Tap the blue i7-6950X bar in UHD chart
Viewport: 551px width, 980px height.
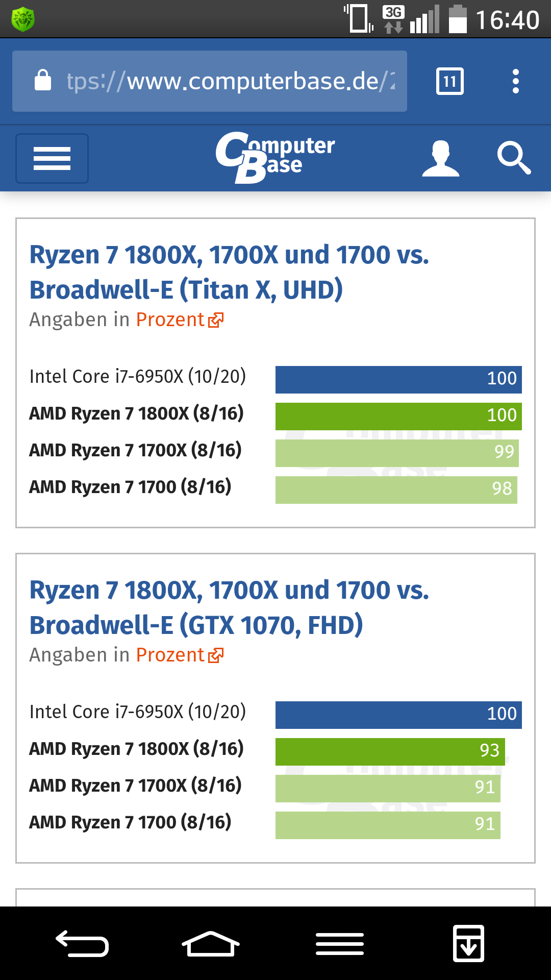pos(398,379)
